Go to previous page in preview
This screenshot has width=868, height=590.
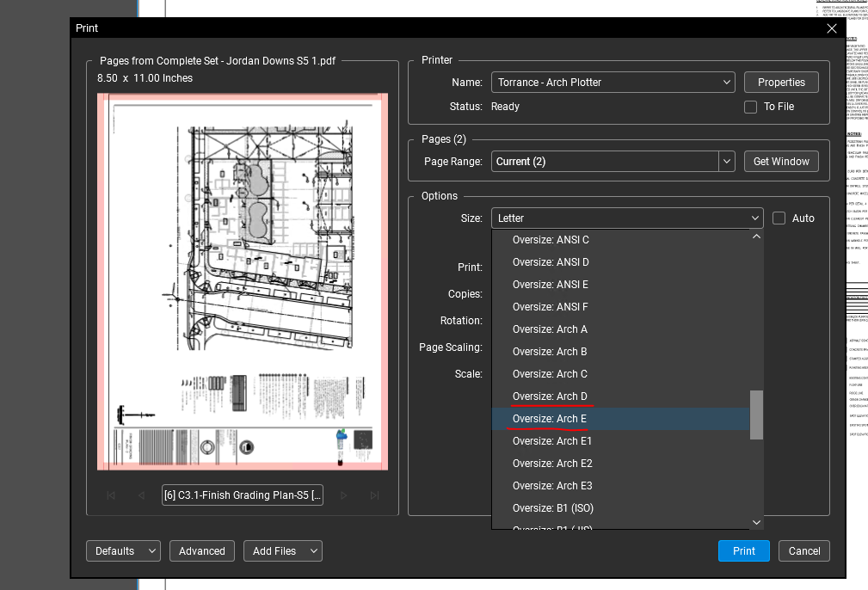tap(141, 495)
